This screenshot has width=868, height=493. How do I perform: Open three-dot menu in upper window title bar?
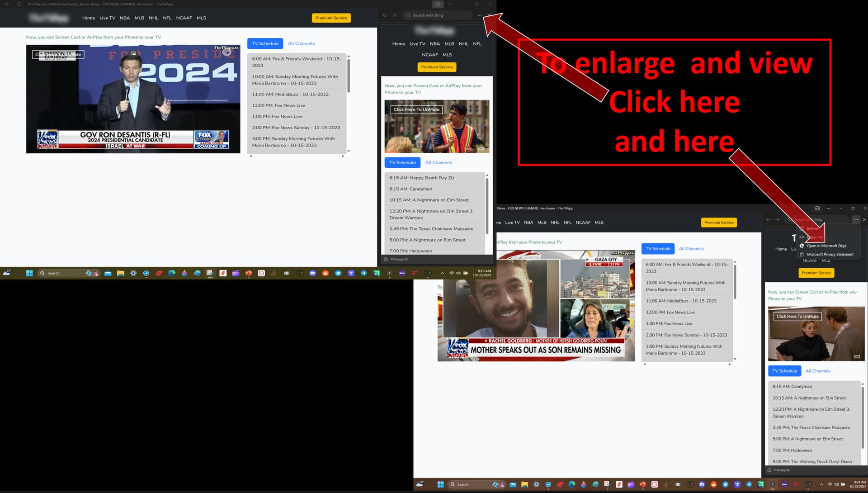click(x=450, y=4)
